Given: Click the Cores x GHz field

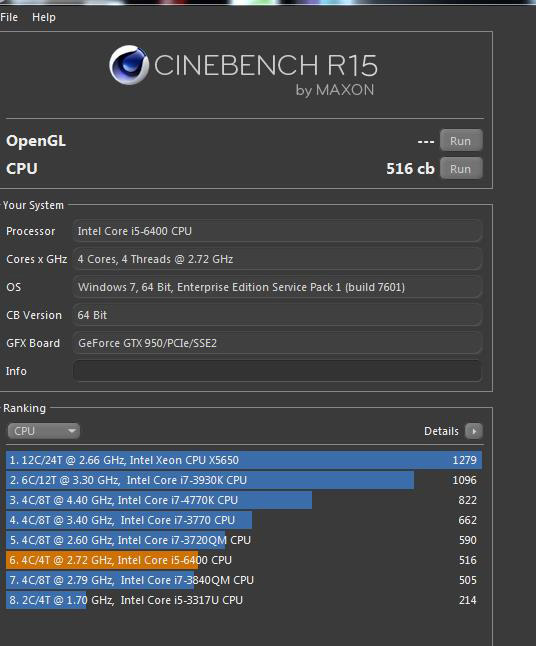Looking at the screenshot, I should coord(277,259).
